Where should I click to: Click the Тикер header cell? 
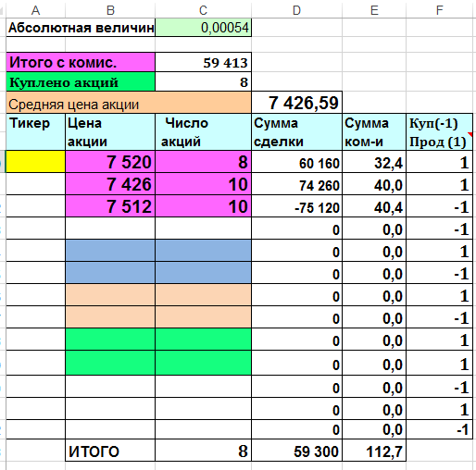pyautogui.click(x=35, y=132)
